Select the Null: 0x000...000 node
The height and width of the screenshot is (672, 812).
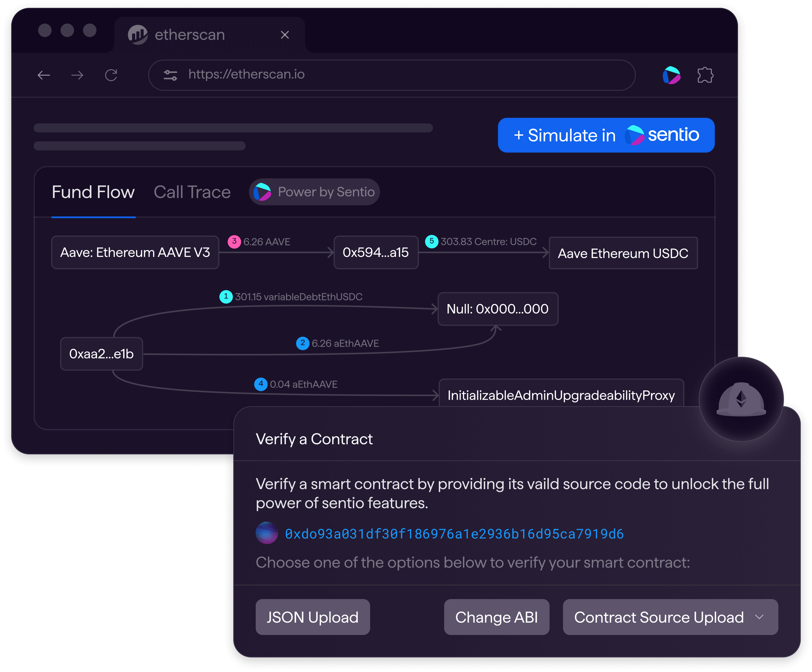click(x=498, y=309)
